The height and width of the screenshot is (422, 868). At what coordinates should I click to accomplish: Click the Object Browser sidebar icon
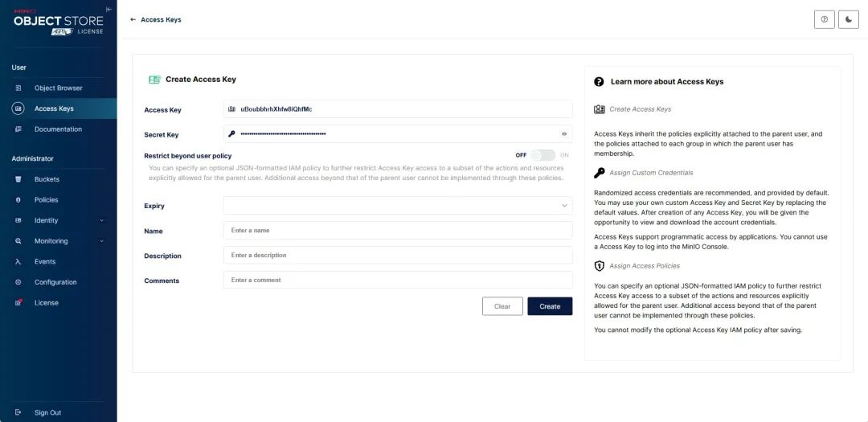pos(18,88)
